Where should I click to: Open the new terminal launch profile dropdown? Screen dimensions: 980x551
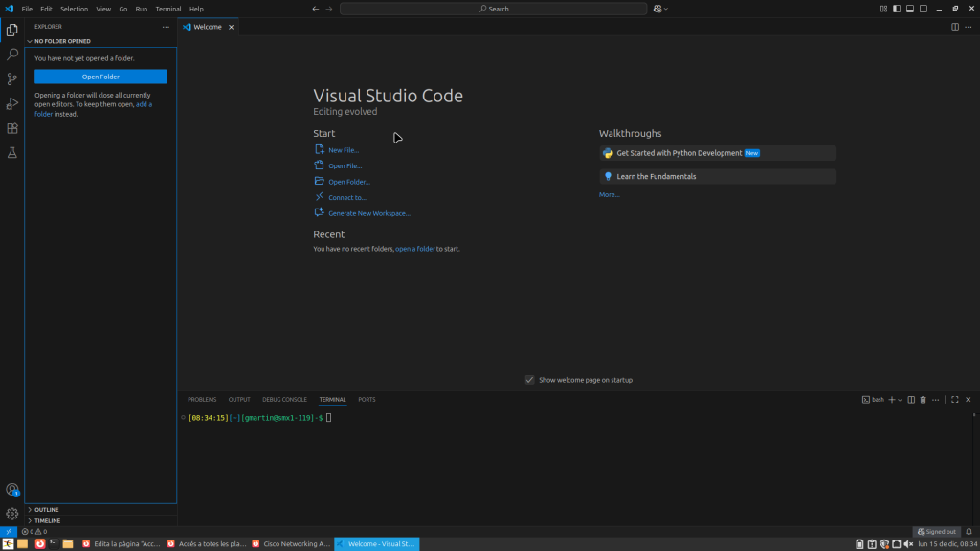900,399
